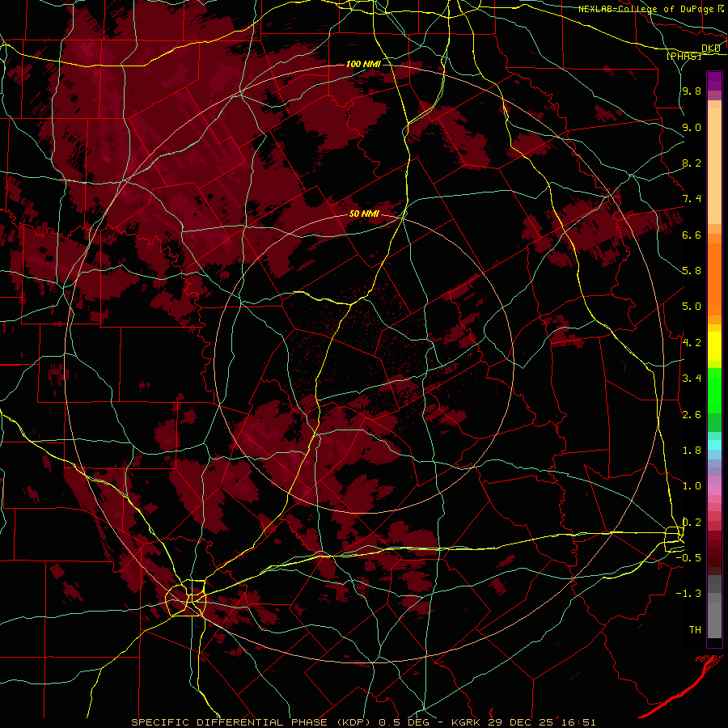Click the 2.6 value on the scale

692,415
